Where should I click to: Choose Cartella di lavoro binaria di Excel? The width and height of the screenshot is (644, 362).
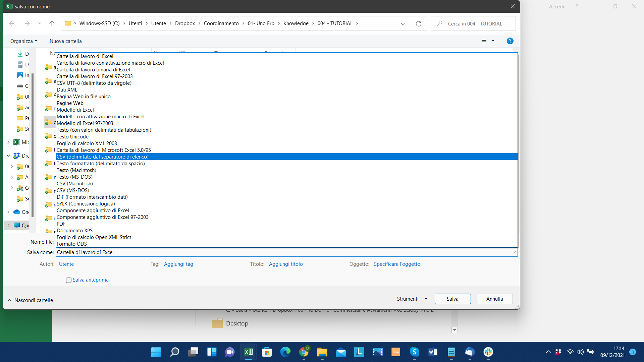coord(287,70)
